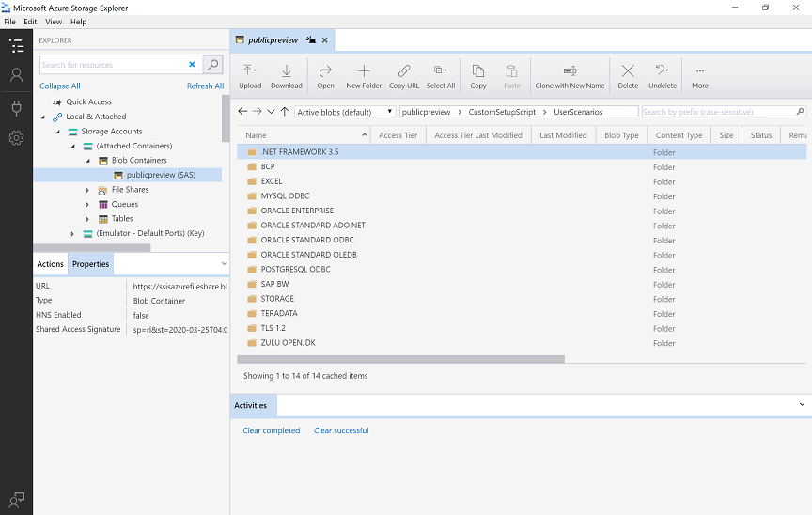Click the horizontal scrollbar below file list
The height and width of the screenshot is (515, 812).
tap(400, 359)
